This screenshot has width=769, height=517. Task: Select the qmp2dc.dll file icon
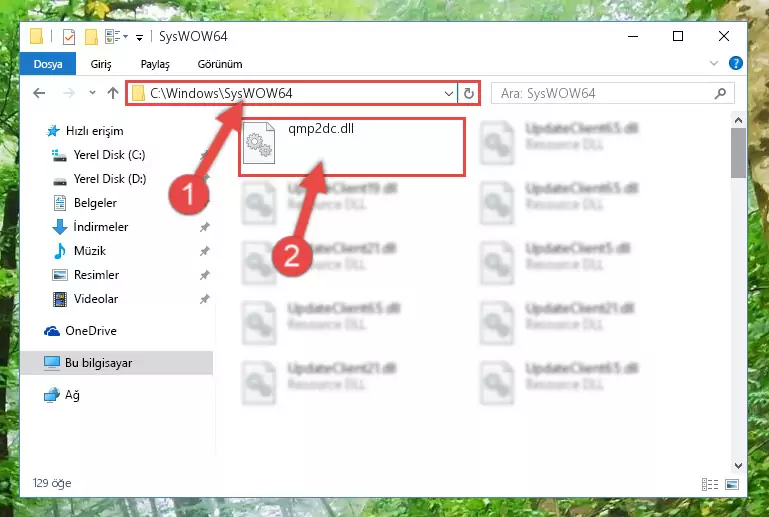259,143
